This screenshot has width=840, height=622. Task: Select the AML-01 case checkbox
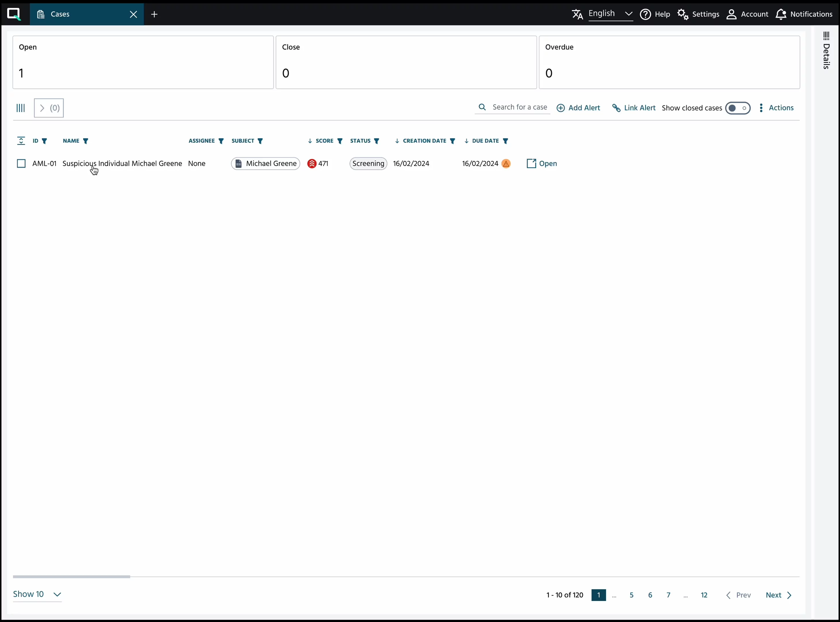21,164
